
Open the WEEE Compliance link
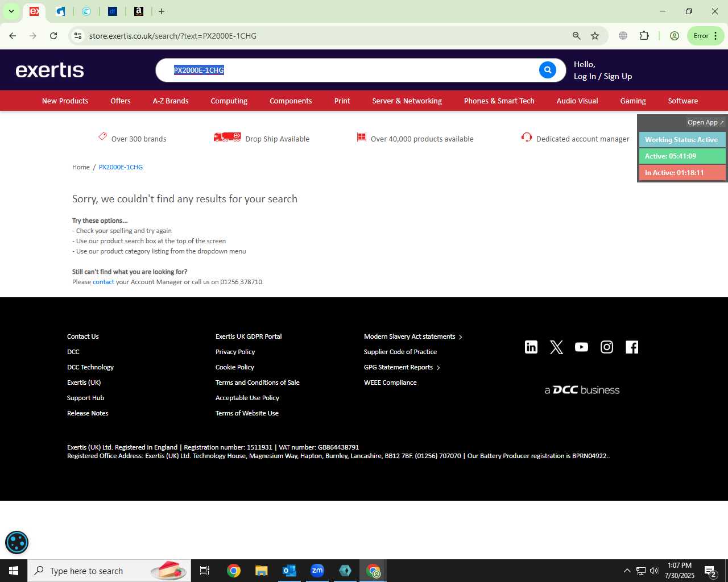coord(390,383)
